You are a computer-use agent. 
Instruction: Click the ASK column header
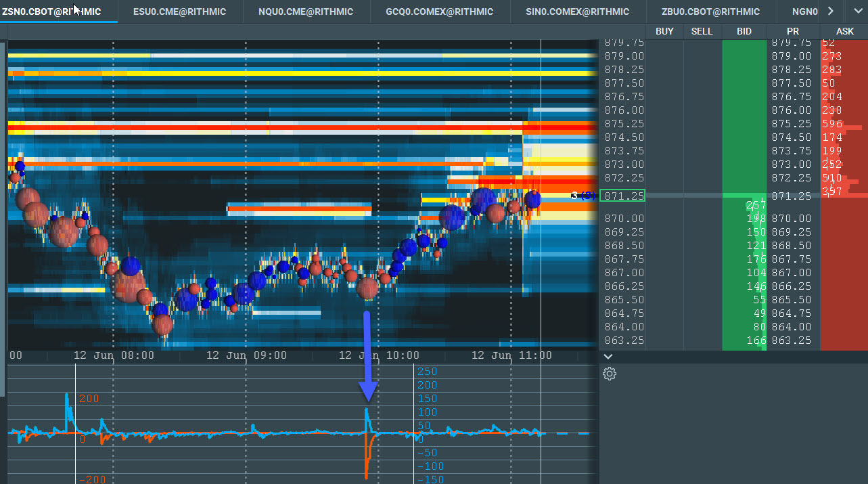pos(844,31)
